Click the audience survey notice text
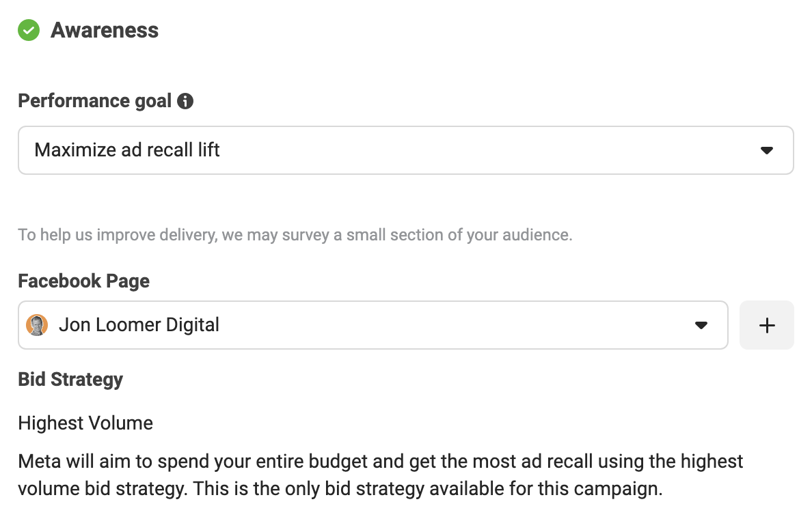This screenshot has width=812, height=519. coord(295,235)
